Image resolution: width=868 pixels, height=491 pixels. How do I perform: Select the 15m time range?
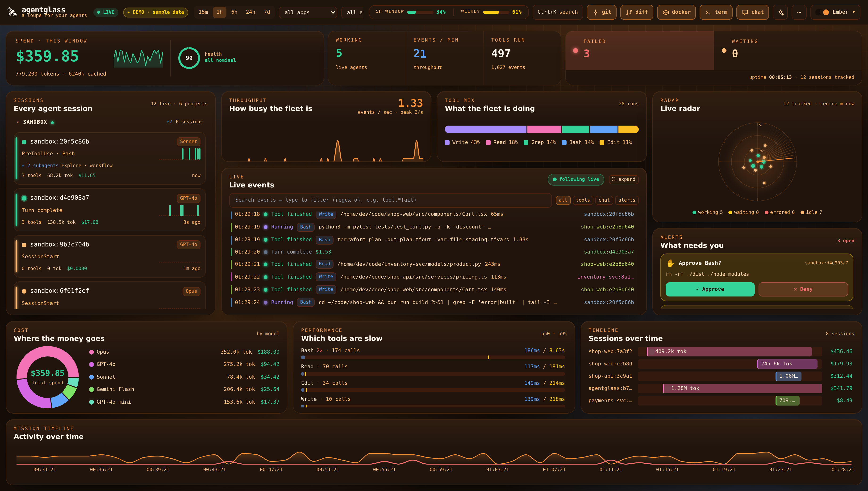pyautogui.click(x=203, y=12)
